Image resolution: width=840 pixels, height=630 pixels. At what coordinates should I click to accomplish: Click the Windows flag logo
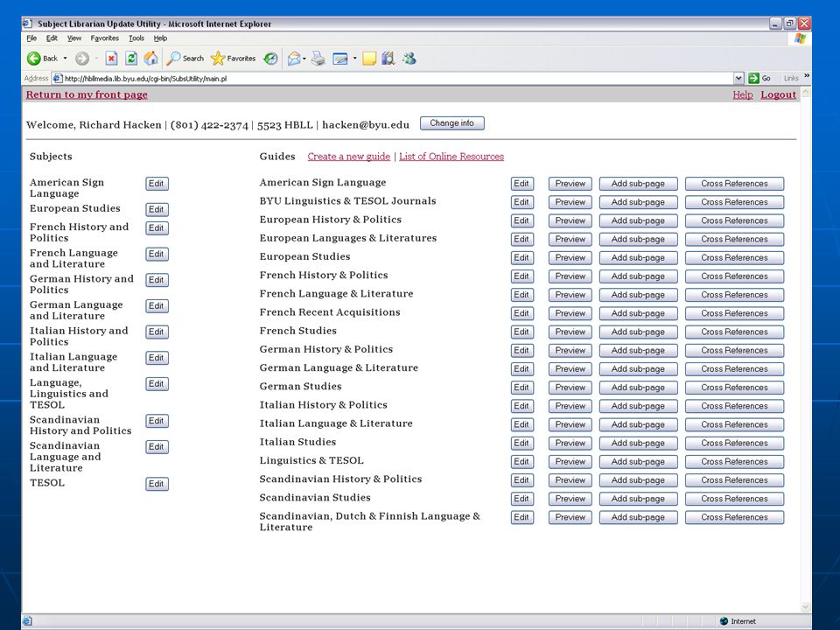click(x=800, y=38)
